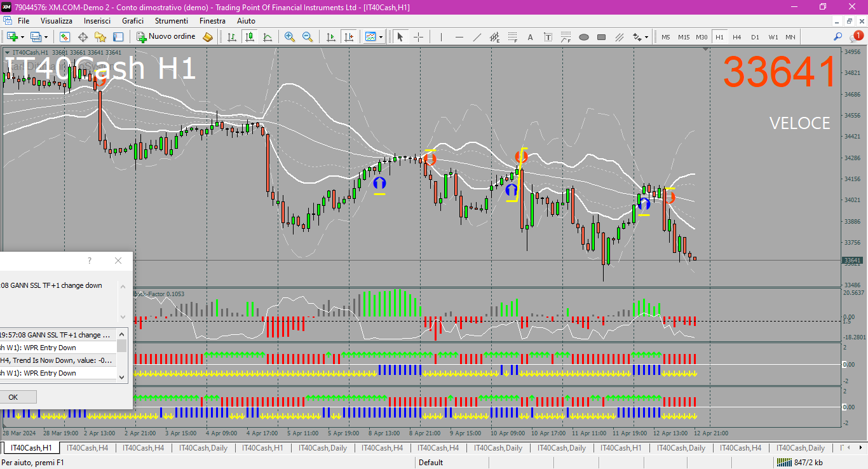Select the arrow Cursor tool

tap(400, 37)
